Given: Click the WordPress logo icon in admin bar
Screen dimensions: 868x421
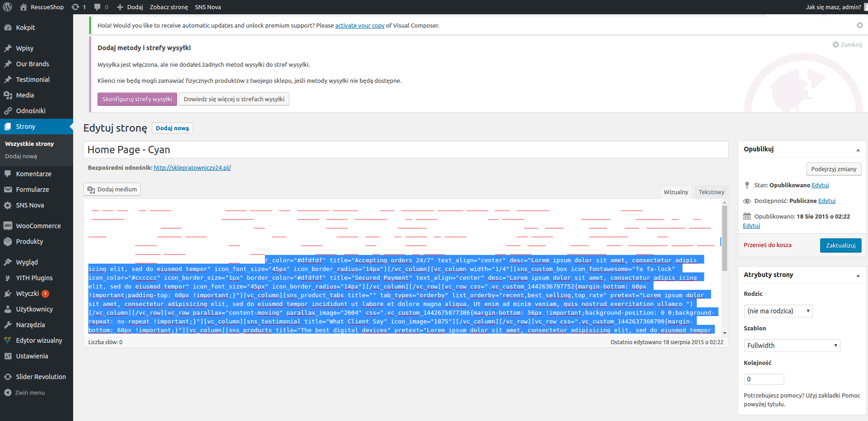Looking at the screenshot, I should [7, 7].
